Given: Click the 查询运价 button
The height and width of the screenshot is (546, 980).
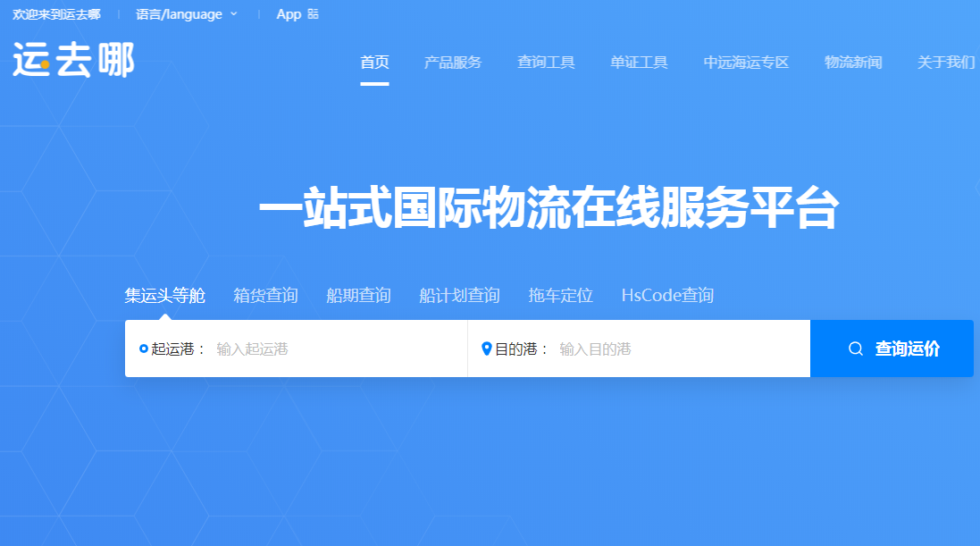Looking at the screenshot, I should 892,349.
